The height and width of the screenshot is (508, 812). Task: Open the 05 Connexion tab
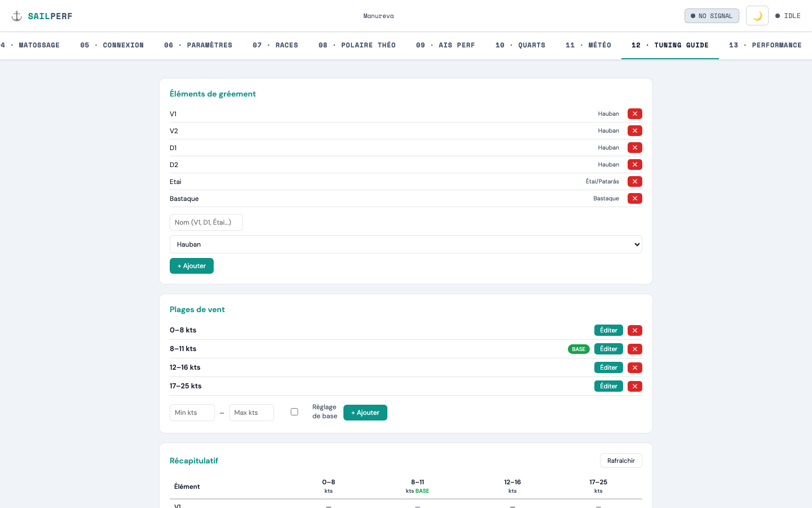click(x=112, y=45)
